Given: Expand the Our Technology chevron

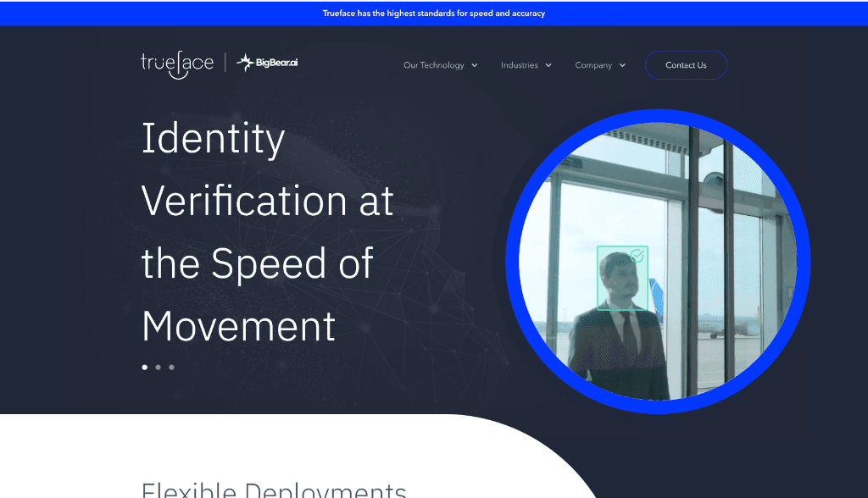Looking at the screenshot, I should tap(475, 65).
